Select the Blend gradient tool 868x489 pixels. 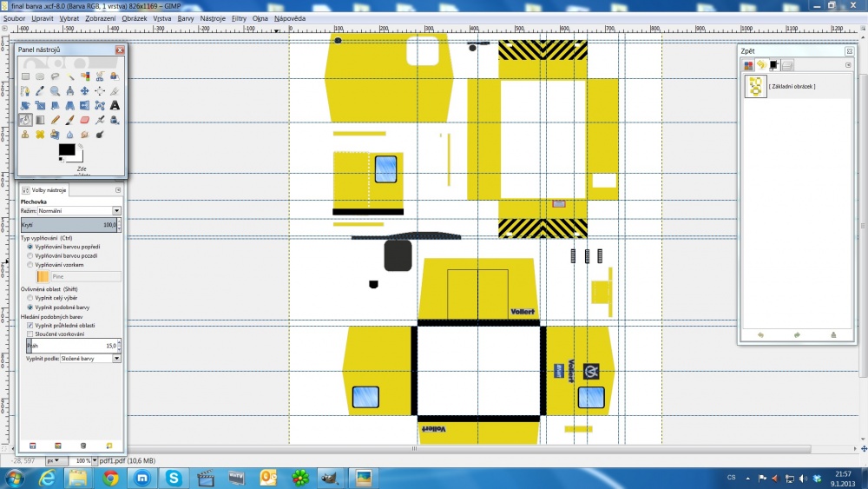(40, 120)
